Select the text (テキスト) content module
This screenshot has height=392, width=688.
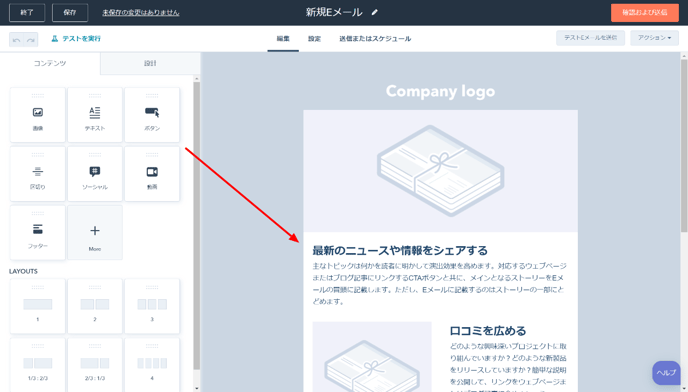point(95,115)
